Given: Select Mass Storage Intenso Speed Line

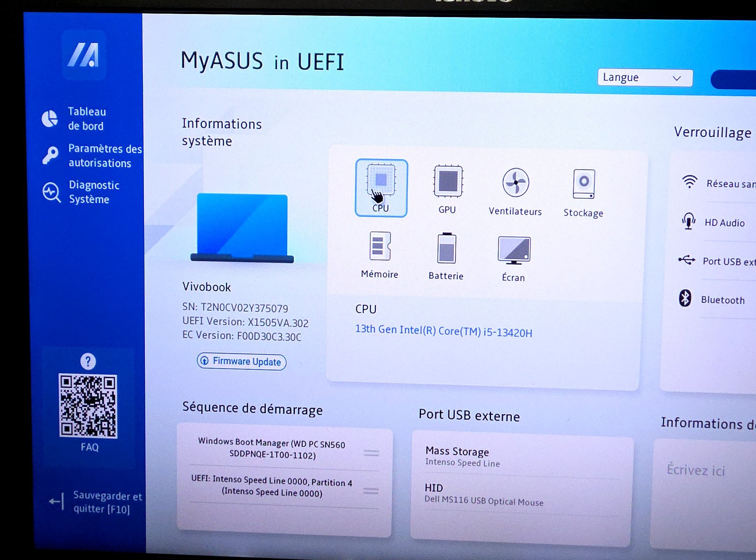Looking at the screenshot, I should point(463,457).
